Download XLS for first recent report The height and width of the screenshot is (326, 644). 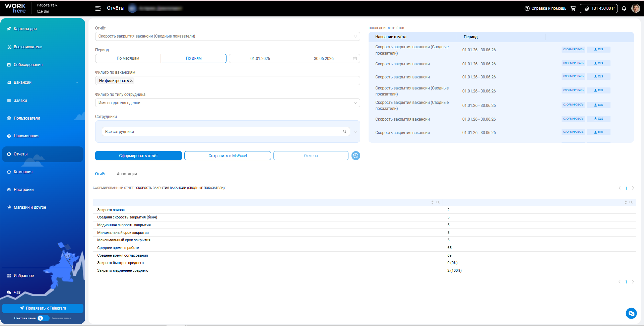[x=599, y=50]
